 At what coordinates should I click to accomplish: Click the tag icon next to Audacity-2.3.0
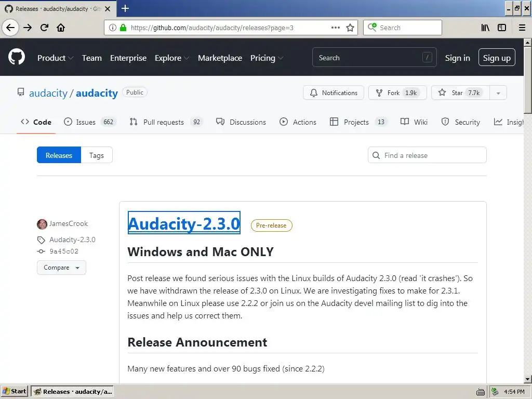pos(41,240)
